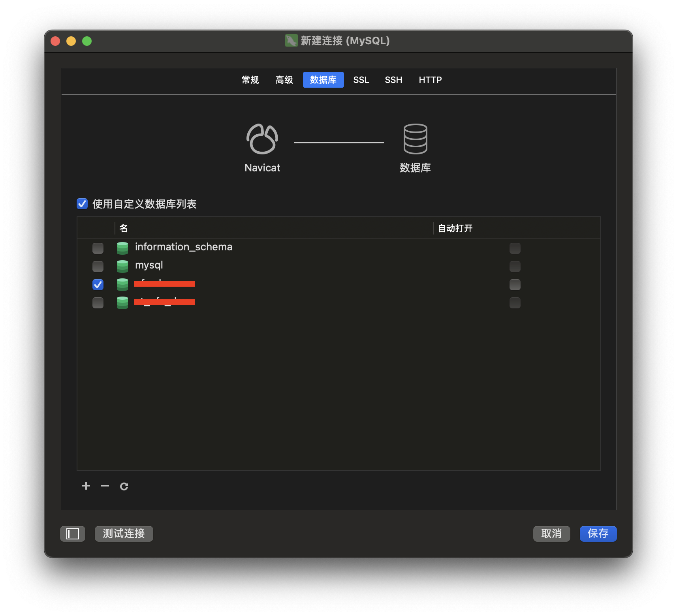Toggle 使用自定义数据库列表 checkbox
Image resolution: width=677 pixels, height=616 pixels.
pyautogui.click(x=82, y=204)
